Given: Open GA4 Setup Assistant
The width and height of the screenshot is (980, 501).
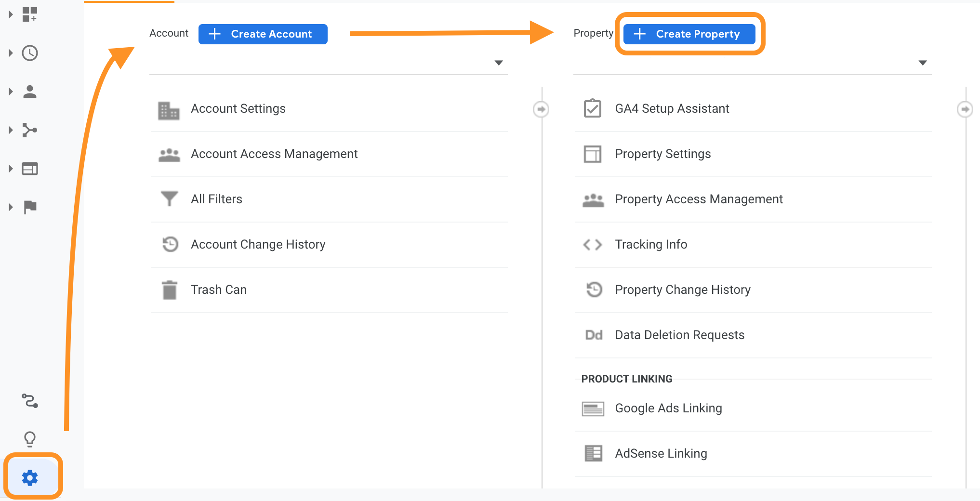Looking at the screenshot, I should pyautogui.click(x=672, y=108).
